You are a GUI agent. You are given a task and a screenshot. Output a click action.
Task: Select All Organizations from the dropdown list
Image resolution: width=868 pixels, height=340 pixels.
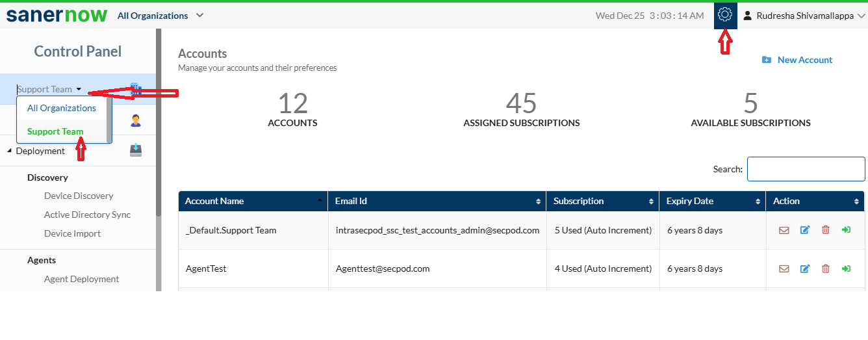62,108
